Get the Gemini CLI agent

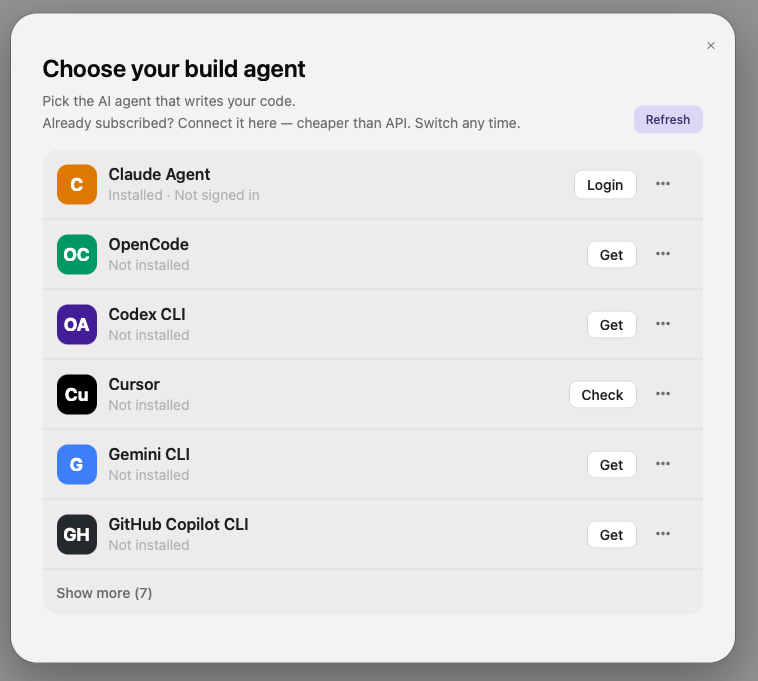(x=612, y=465)
